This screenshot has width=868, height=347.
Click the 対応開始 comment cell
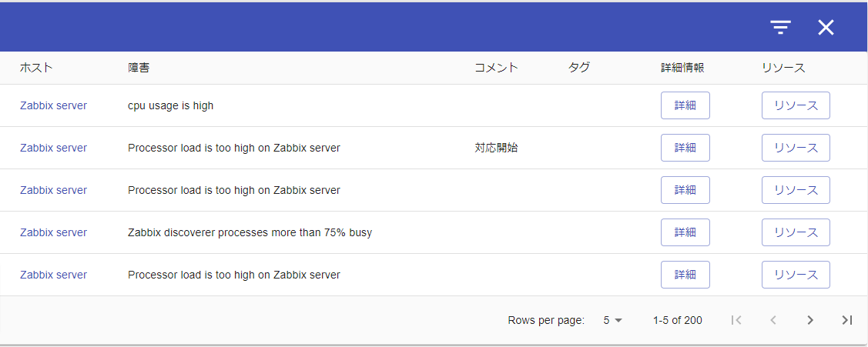[496, 148]
